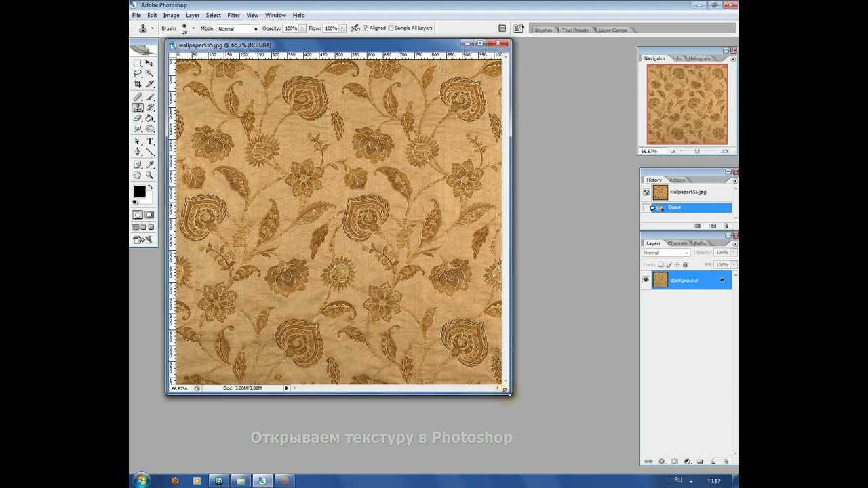Activate the Move tool
The height and width of the screenshot is (488, 868).
[x=150, y=63]
